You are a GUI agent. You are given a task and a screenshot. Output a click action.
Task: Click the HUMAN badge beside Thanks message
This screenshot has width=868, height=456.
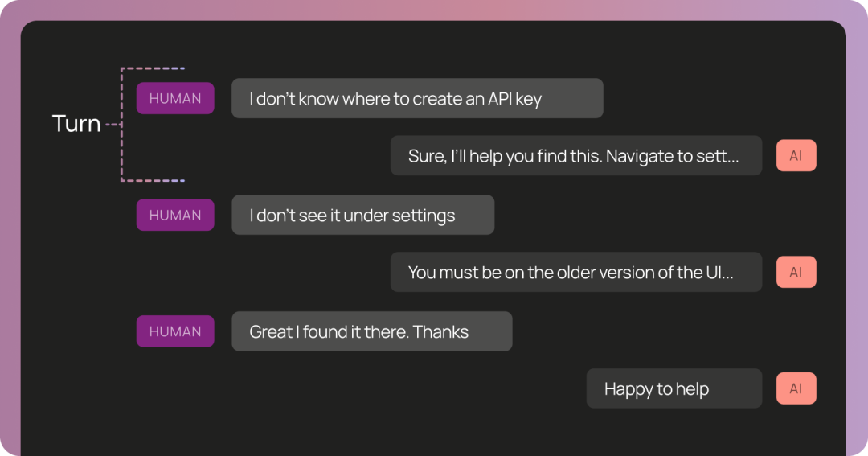(175, 331)
